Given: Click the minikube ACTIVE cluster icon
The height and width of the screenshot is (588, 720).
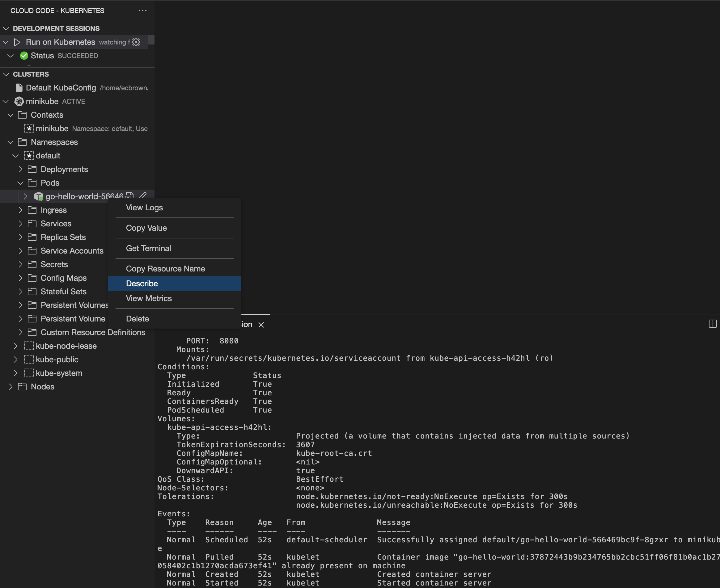Looking at the screenshot, I should click(x=18, y=101).
